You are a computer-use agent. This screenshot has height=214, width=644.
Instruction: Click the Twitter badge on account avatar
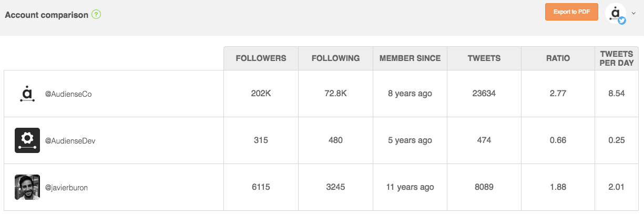click(x=622, y=21)
